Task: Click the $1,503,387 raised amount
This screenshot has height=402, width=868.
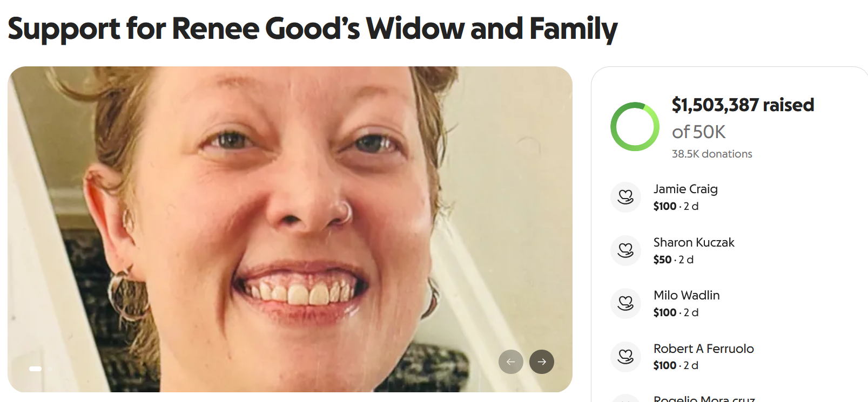Action: (743, 105)
